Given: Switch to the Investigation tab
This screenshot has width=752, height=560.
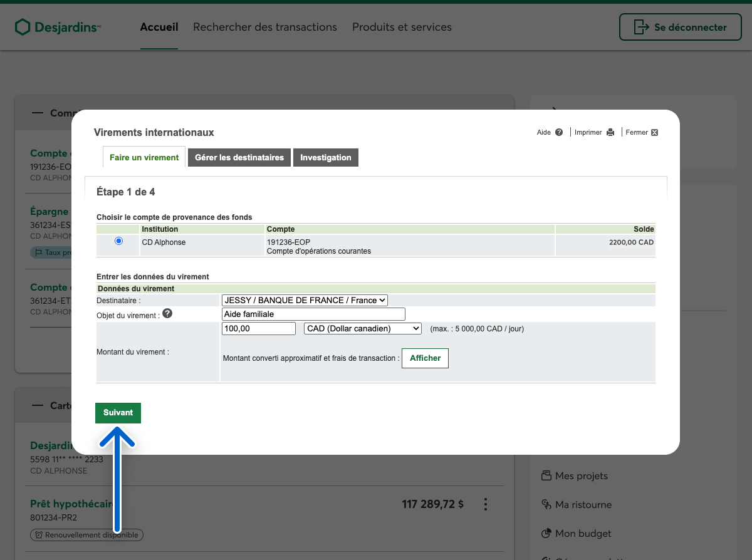Looking at the screenshot, I should [x=325, y=158].
